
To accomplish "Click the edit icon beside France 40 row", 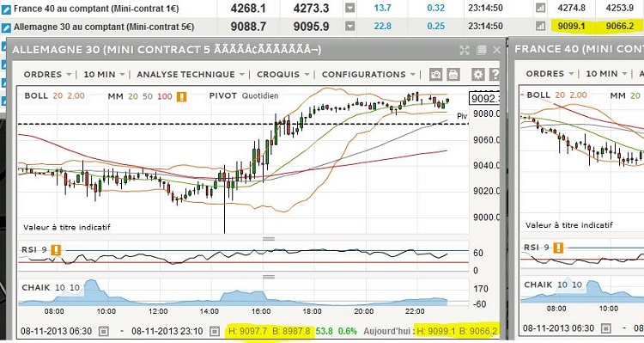I will coord(6,9).
